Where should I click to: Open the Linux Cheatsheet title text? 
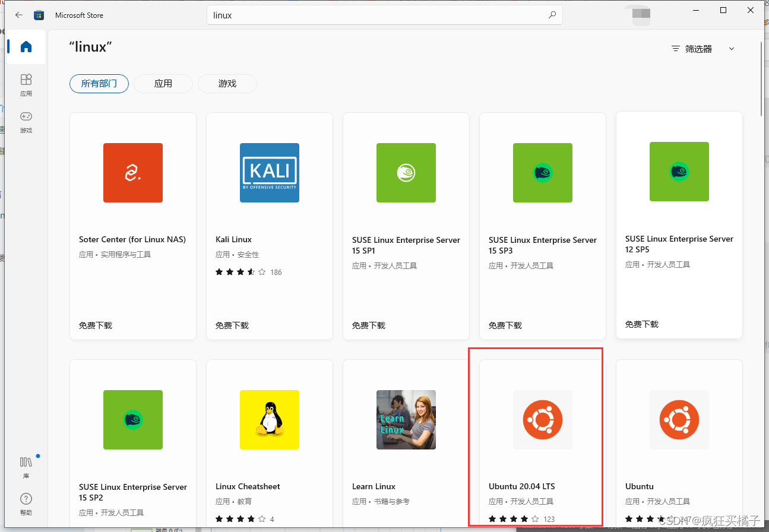point(248,486)
